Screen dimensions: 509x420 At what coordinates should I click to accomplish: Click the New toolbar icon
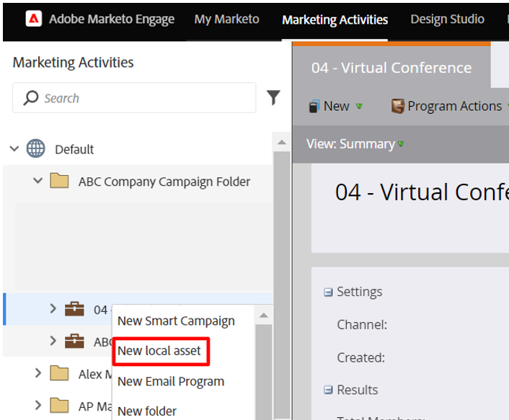point(314,106)
